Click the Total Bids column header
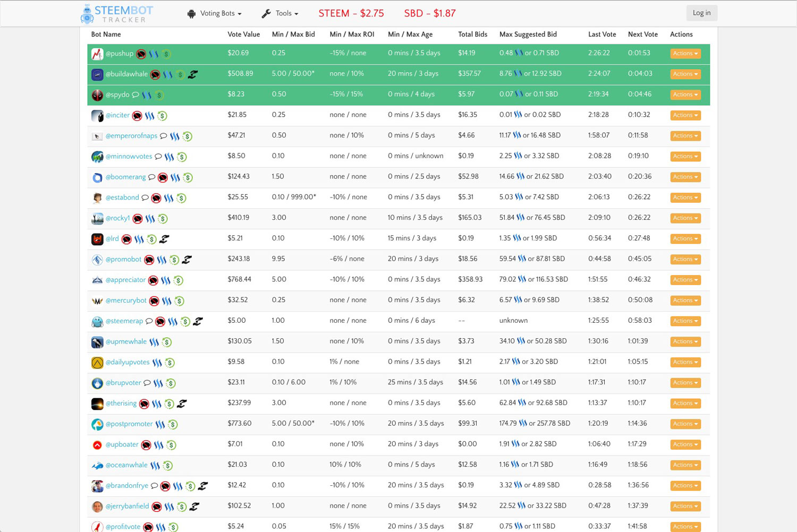This screenshot has width=797, height=532. pos(473,35)
